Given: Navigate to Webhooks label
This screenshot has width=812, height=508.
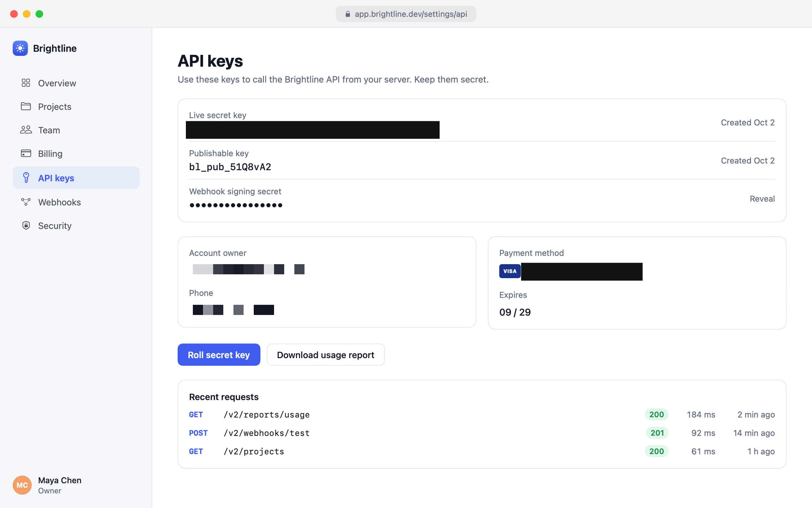Looking at the screenshot, I should pyautogui.click(x=59, y=202).
